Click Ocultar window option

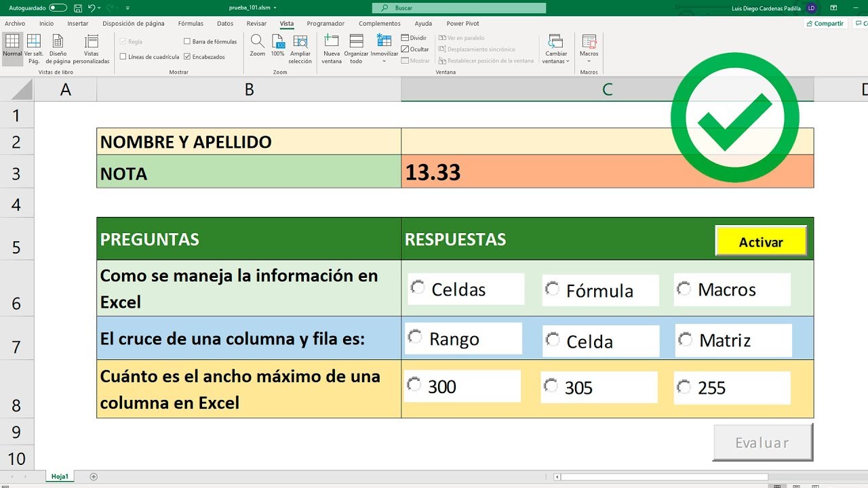point(415,49)
